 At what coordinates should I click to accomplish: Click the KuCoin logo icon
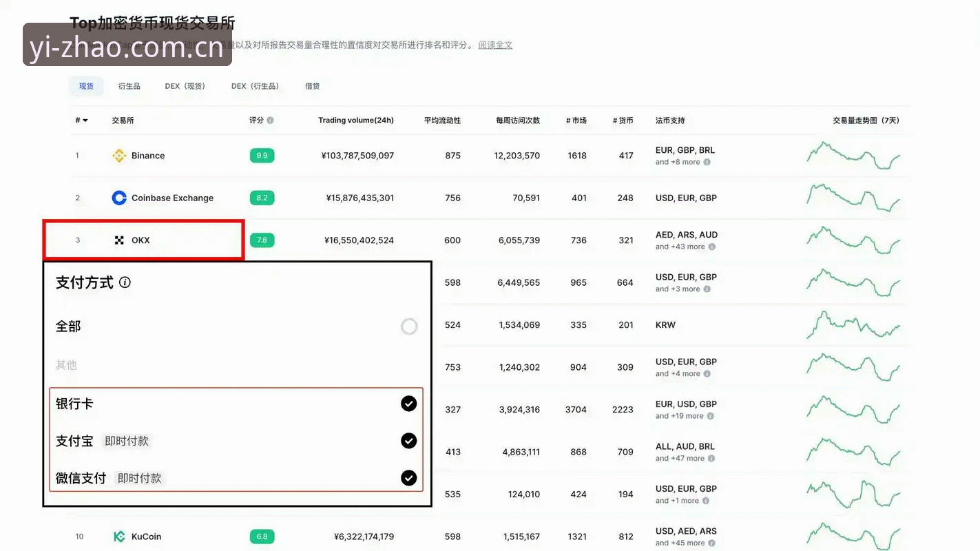pyautogui.click(x=119, y=537)
